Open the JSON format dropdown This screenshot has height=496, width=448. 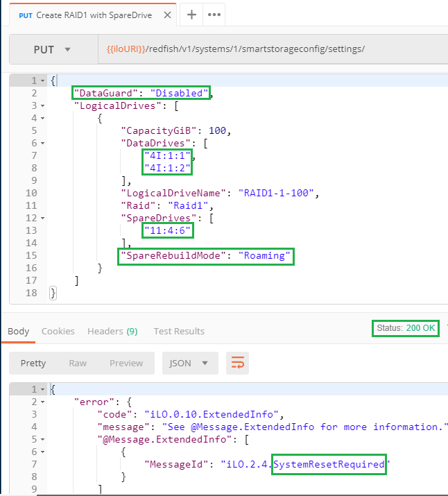[x=190, y=363]
